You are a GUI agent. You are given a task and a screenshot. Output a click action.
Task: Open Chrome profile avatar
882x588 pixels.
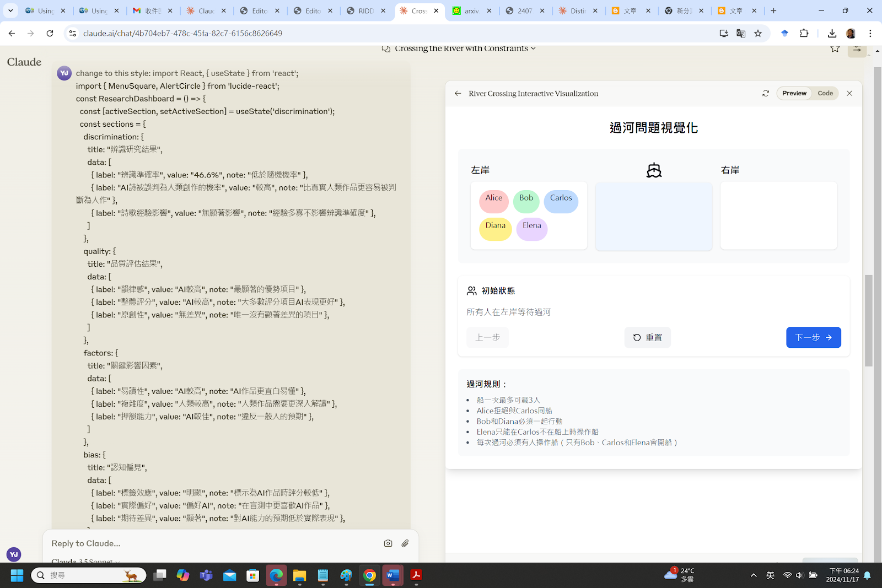[x=851, y=34]
